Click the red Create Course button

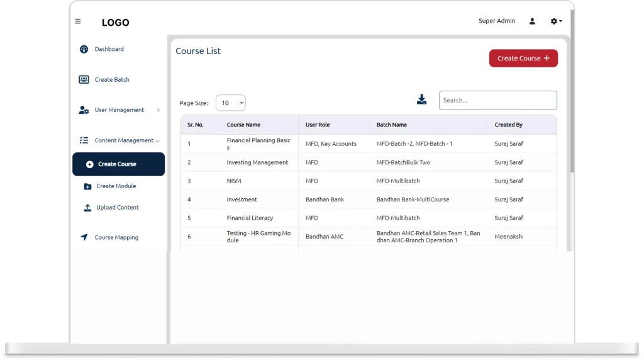(x=523, y=59)
